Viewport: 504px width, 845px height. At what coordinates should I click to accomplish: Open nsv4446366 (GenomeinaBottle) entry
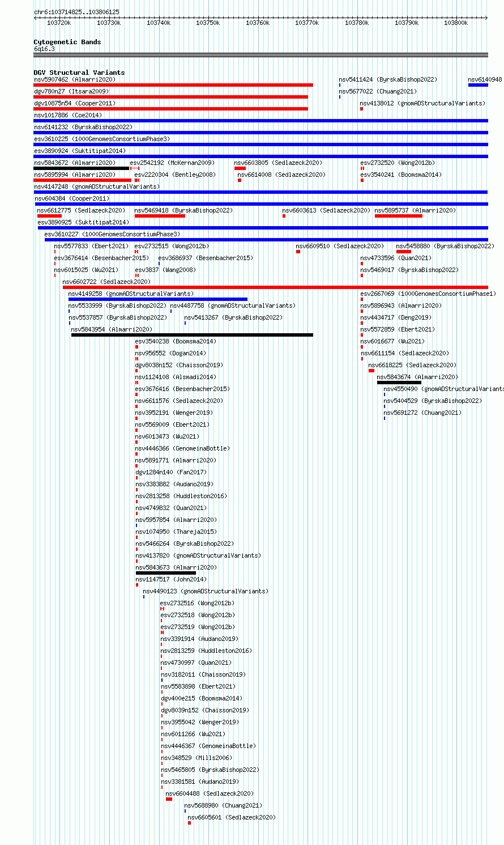182,449
